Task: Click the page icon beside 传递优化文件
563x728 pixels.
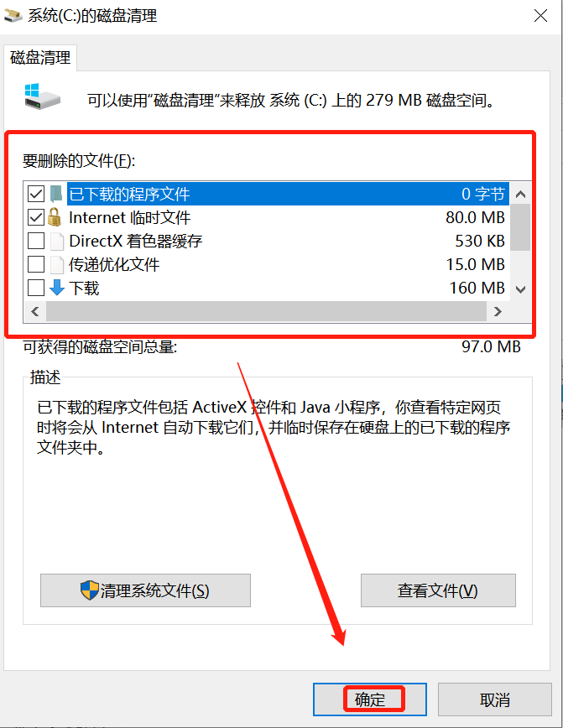Action: click(x=57, y=264)
